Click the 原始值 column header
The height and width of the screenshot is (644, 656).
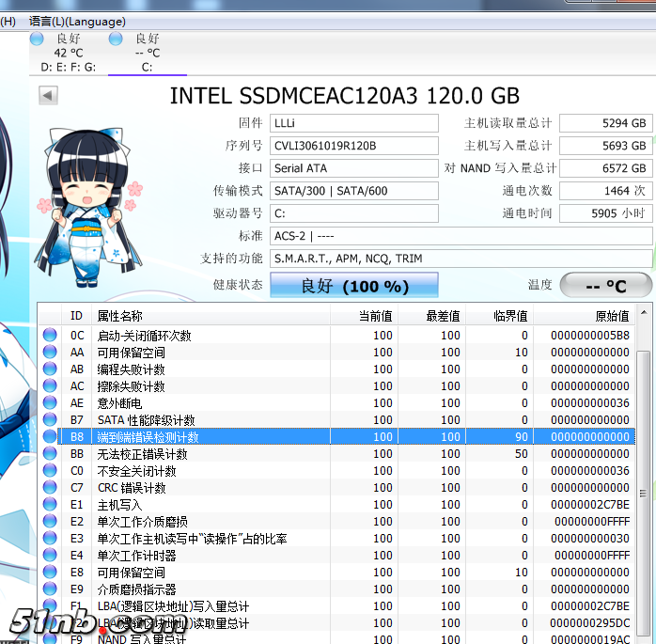[x=612, y=316]
